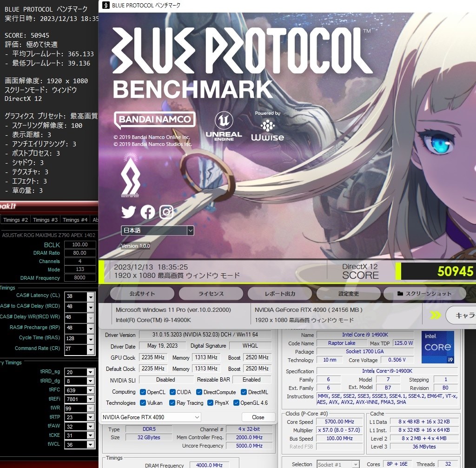Expand the CAS# Latency (CL) dropdown

click(x=91, y=297)
